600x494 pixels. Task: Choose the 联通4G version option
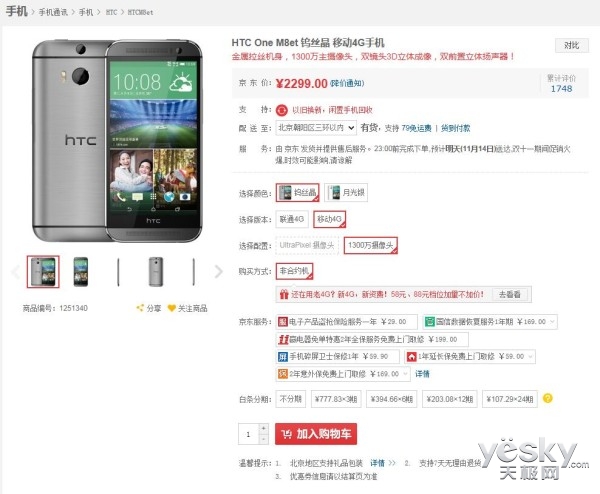[x=292, y=219]
